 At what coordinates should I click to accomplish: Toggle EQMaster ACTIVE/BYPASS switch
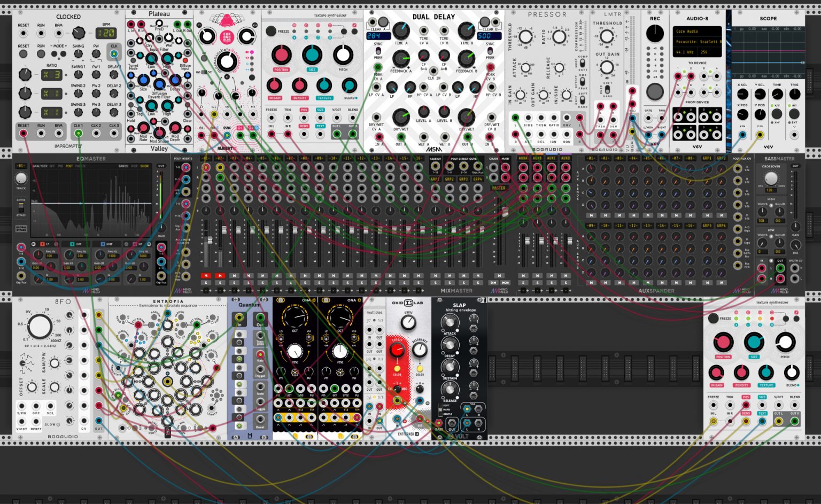point(21,208)
